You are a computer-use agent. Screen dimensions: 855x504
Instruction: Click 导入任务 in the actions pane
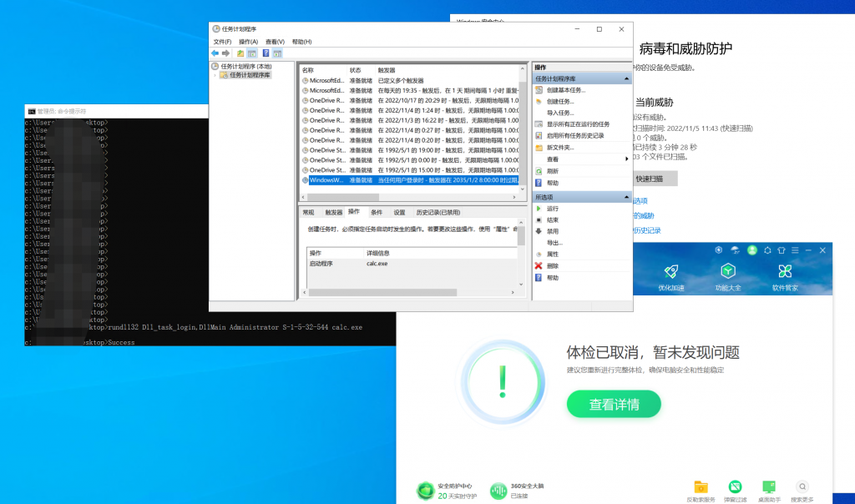[x=560, y=113]
